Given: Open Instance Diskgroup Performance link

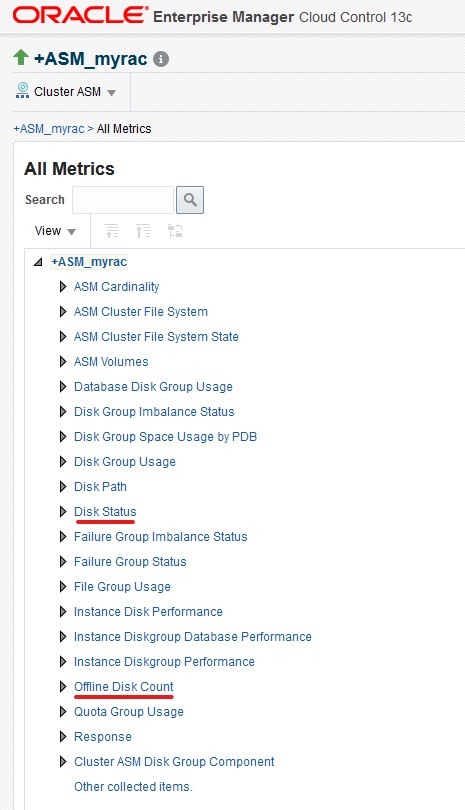Looking at the screenshot, I should point(164,661).
